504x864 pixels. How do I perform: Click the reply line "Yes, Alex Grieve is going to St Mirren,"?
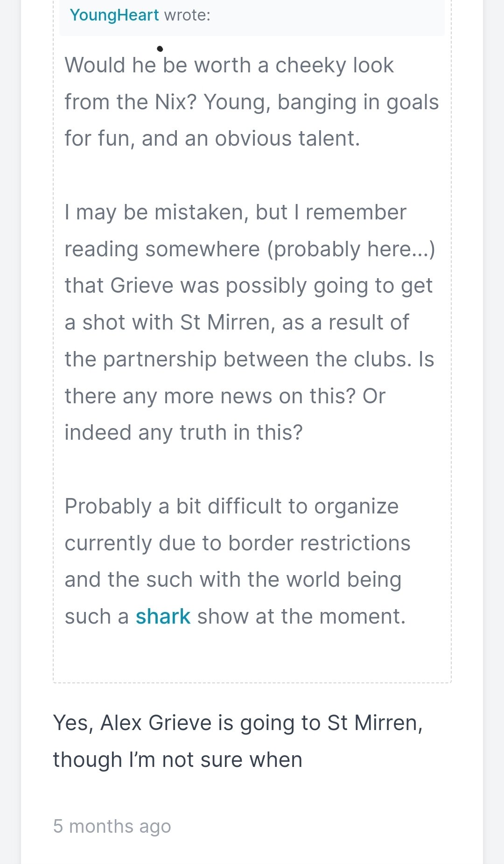pyautogui.click(x=238, y=723)
